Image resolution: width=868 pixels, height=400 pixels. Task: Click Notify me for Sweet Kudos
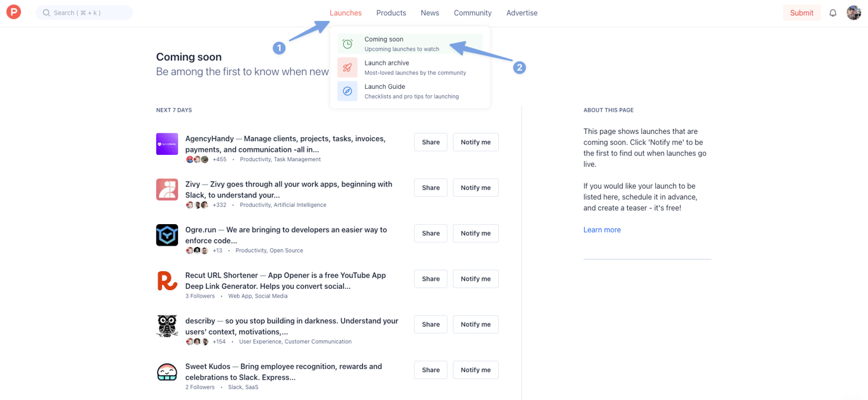coord(475,370)
